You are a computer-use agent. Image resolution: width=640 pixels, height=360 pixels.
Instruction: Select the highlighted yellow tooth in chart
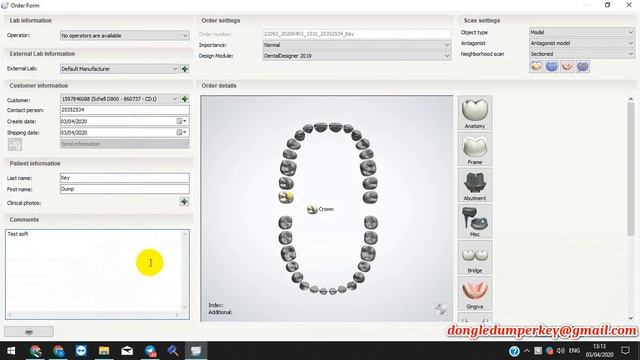pyautogui.click(x=286, y=197)
